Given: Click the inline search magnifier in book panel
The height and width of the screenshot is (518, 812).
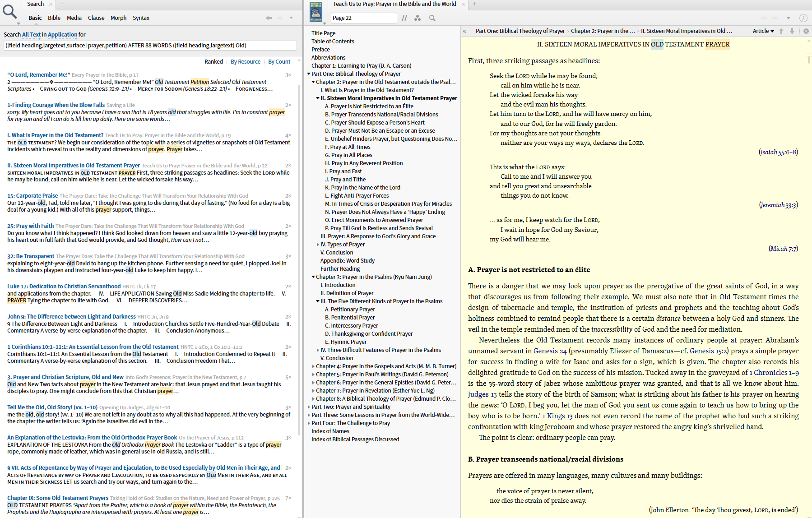Looking at the screenshot, I should tap(432, 18).
